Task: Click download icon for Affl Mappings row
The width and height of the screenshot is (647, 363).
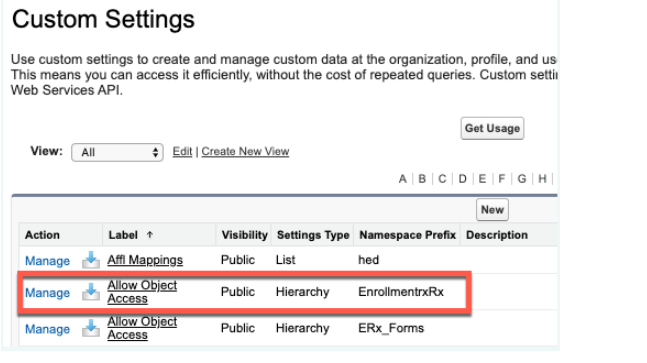Action: pyautogui.click(x=91, y=260)
